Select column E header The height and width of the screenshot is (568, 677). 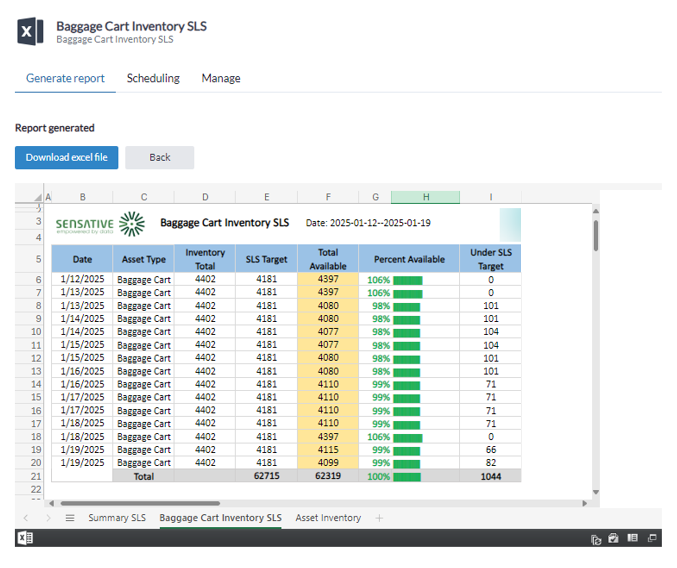267,197
